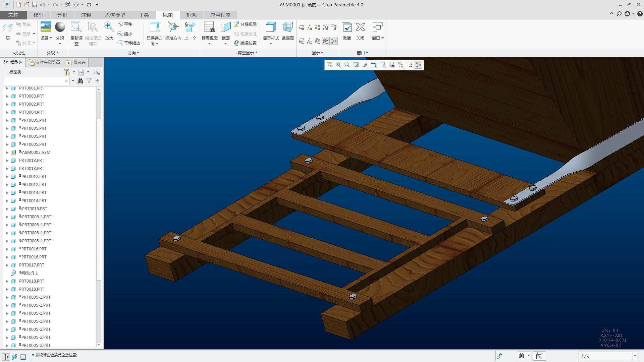The height and width of the screenshot is (362, 644).
Task: Open the Layers (层) tool
Action: pyautogui.click(x=8, y=31)
